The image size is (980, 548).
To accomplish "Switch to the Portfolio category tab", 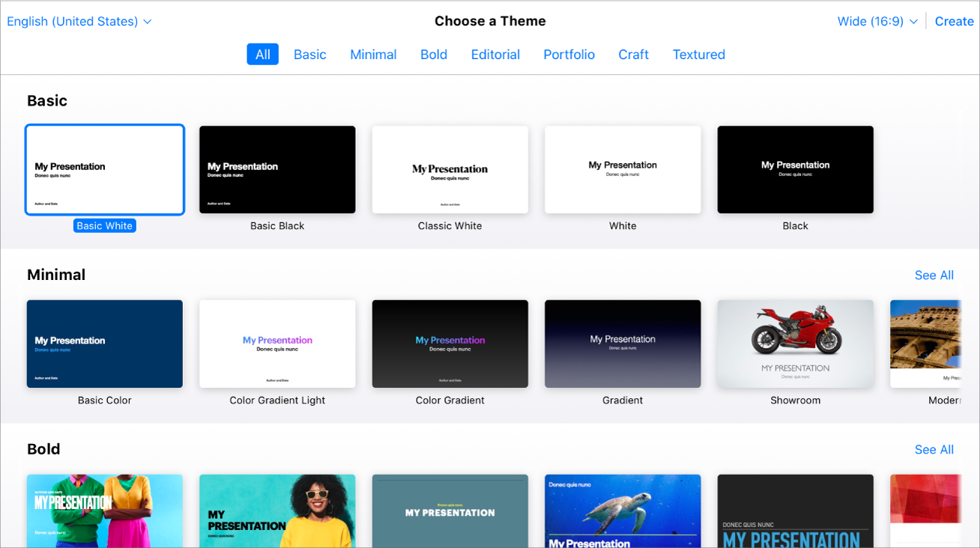I will [x=569, y=55].
